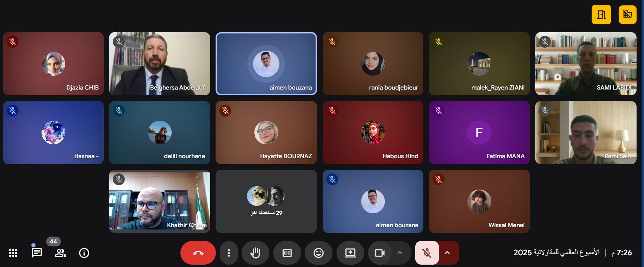Click the 'Fatima MANA' name label

click(x=505, y=156)
